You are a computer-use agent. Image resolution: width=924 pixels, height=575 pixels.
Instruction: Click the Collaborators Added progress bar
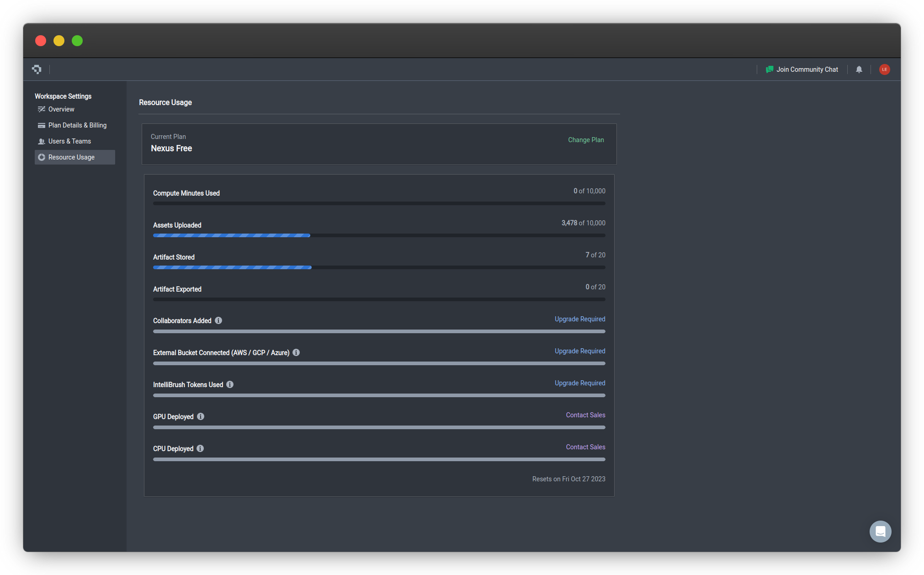[379, 331]
